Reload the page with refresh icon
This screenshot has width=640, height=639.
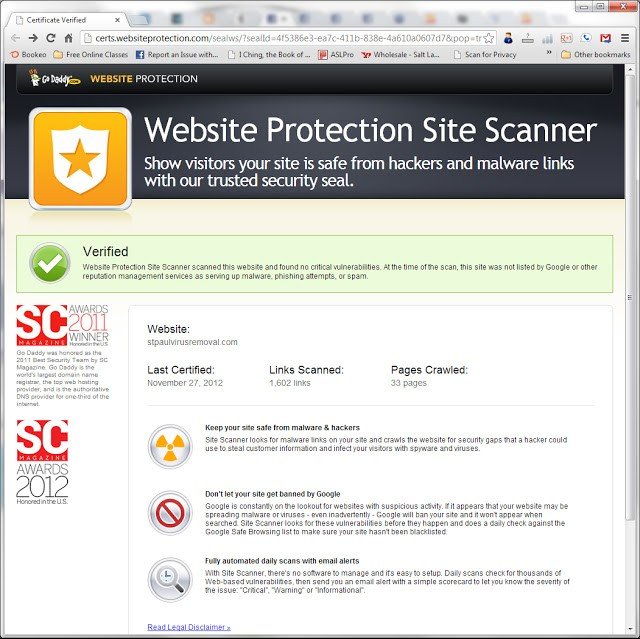[51, 38]
